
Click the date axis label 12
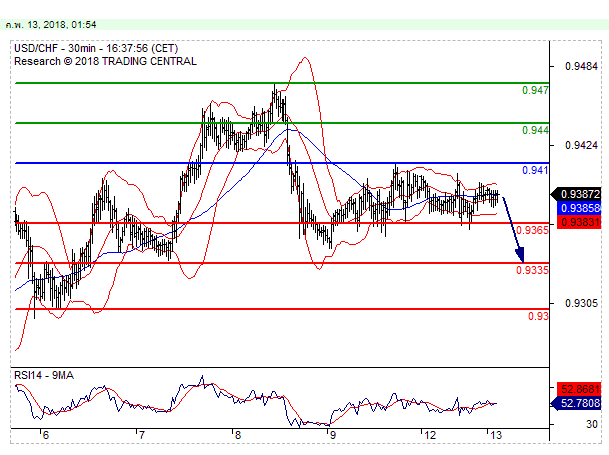click(x=430, y=435)
